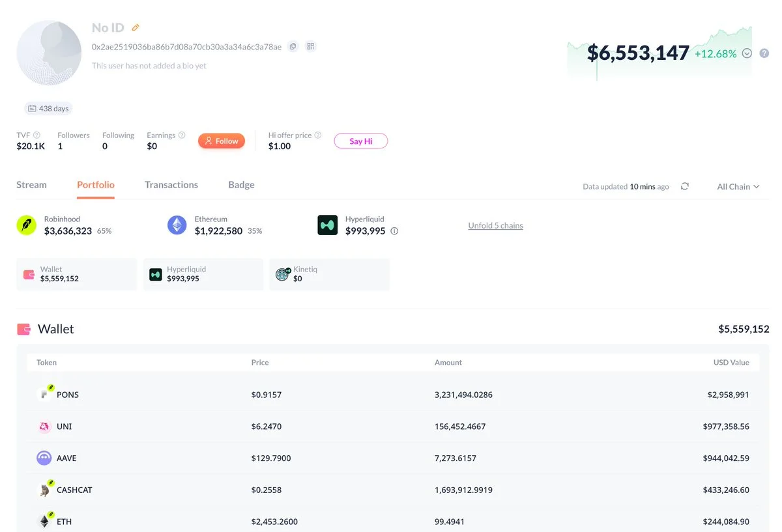Viewport: 782px width, 532px height.
Task: Click the PONS USD value $2,958,991
Action: tap(729, 395)
